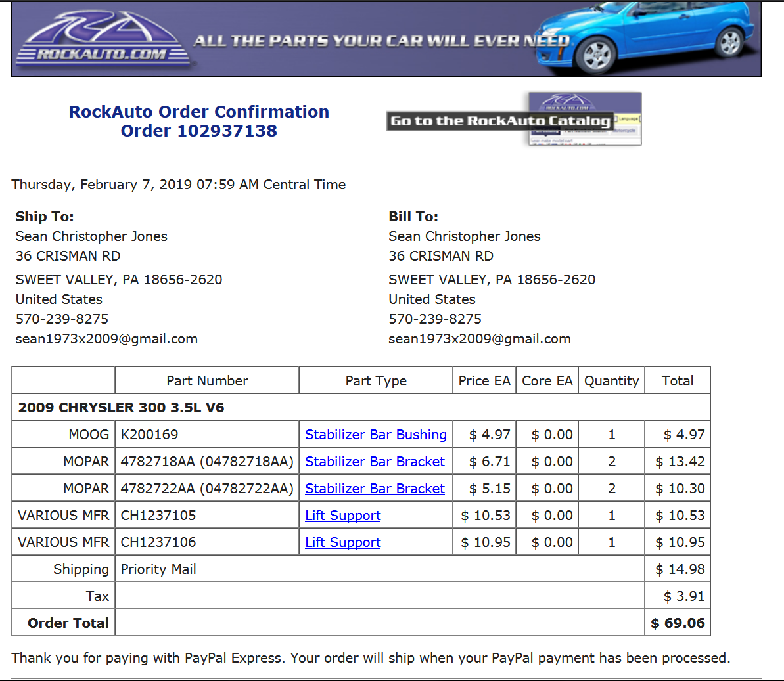This screenshot has height=681, width=784.
Task: Click the RockAuto.com logo in the banner
Action: [x=103, y=39]
